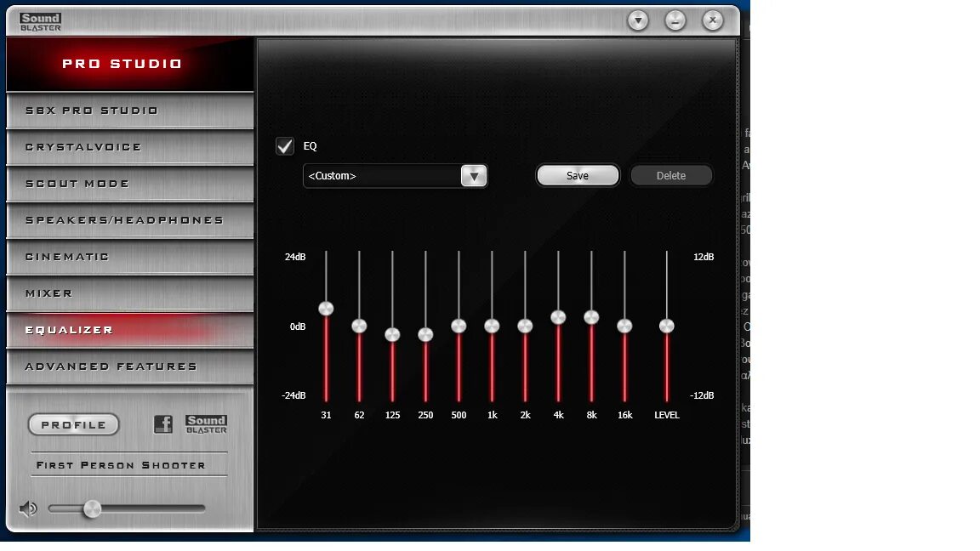Toggle the EQ checkbox
980x551 pixels.
click(x=285, y=146)
